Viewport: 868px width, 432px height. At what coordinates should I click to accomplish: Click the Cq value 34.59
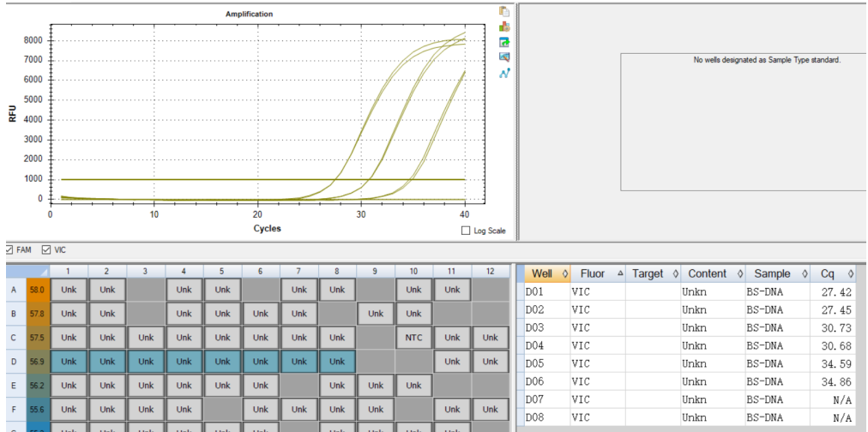(837, 364)
